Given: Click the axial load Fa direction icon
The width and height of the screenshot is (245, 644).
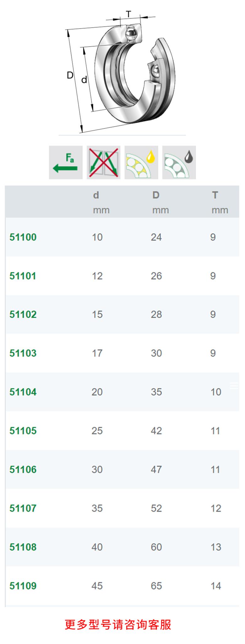Looking at the screenshot, I should point(66,162).
